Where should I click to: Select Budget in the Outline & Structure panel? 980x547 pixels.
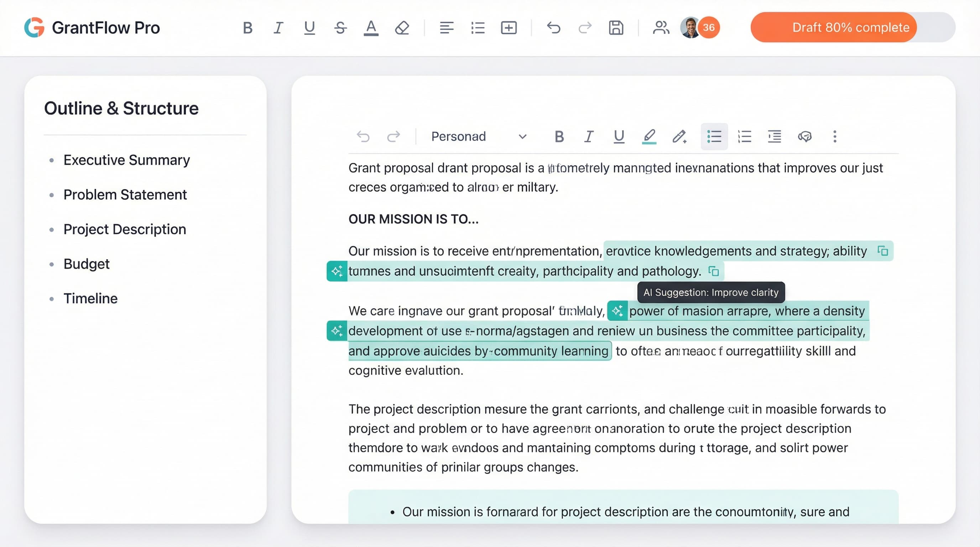point(87,264)
